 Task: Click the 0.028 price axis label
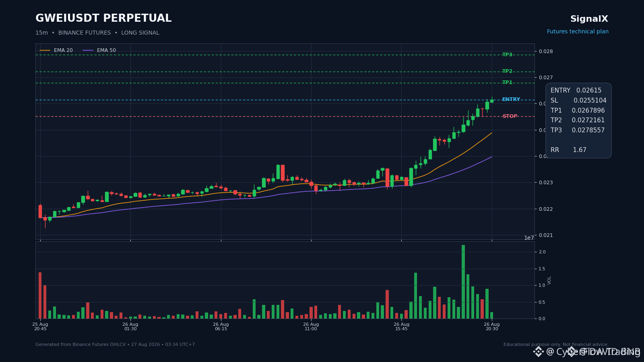[x=546, y=51]
